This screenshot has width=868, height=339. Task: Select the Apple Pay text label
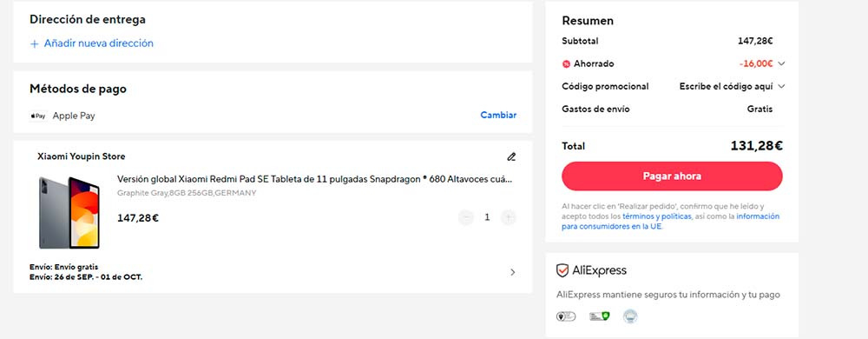74,116
